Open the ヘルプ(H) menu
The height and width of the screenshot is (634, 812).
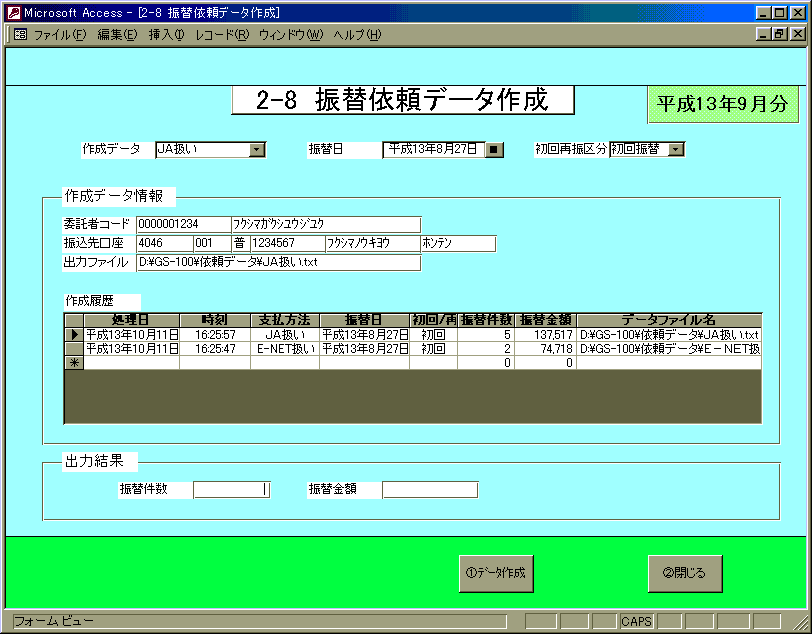click(357, 35)
